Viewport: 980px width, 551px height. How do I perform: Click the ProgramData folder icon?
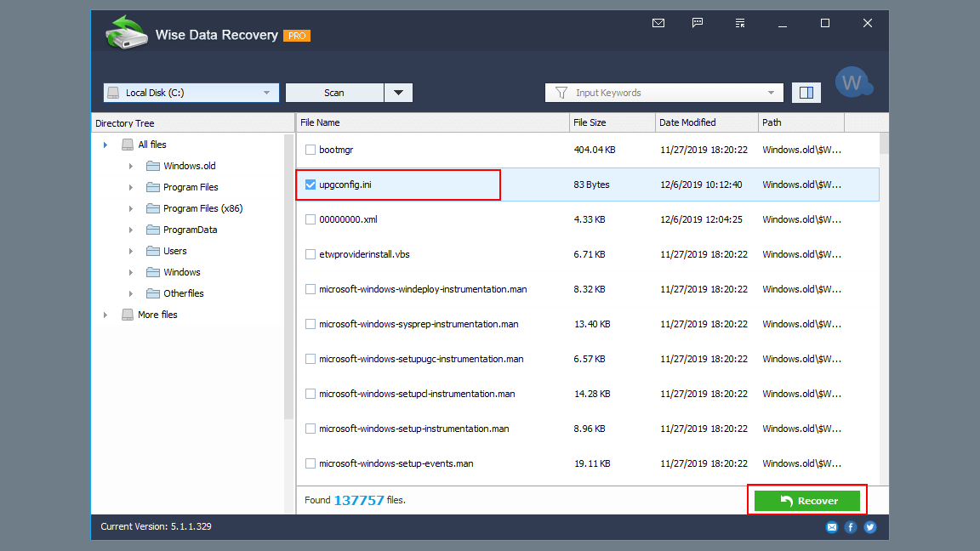click(152, 230)
